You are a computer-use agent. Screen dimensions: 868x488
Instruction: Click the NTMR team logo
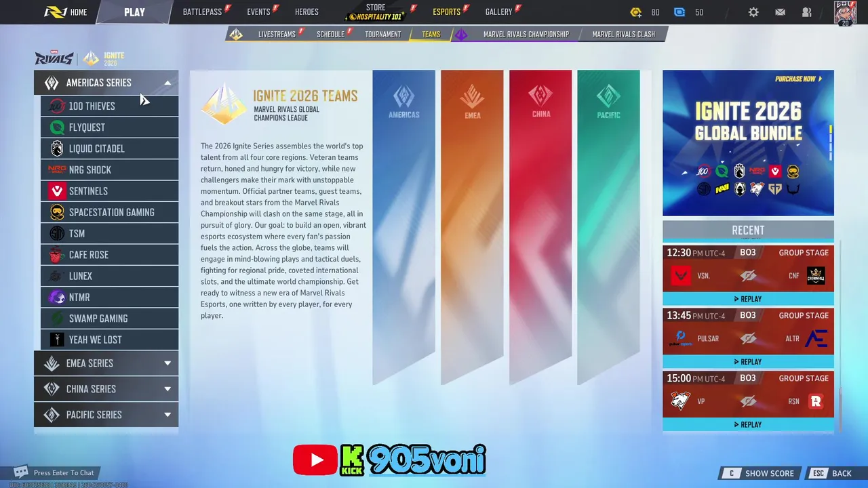58,297
